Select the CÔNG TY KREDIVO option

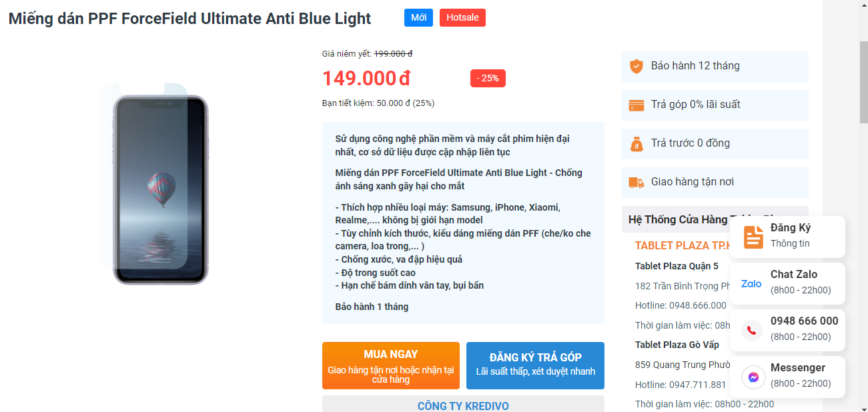tap(463, 404)
